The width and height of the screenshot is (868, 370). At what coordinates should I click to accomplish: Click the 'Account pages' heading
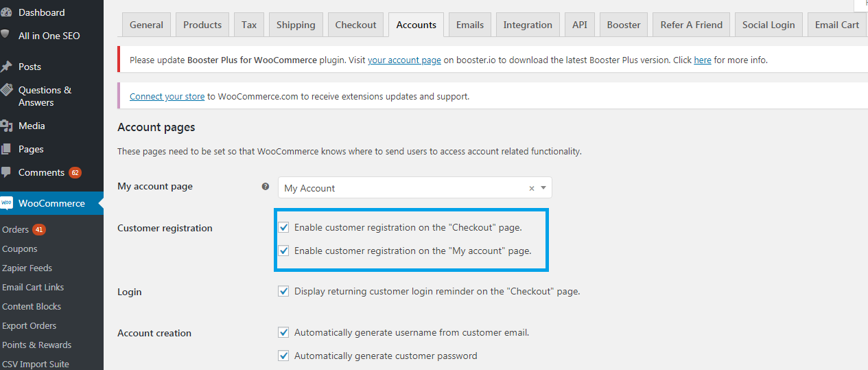point(156,127)
